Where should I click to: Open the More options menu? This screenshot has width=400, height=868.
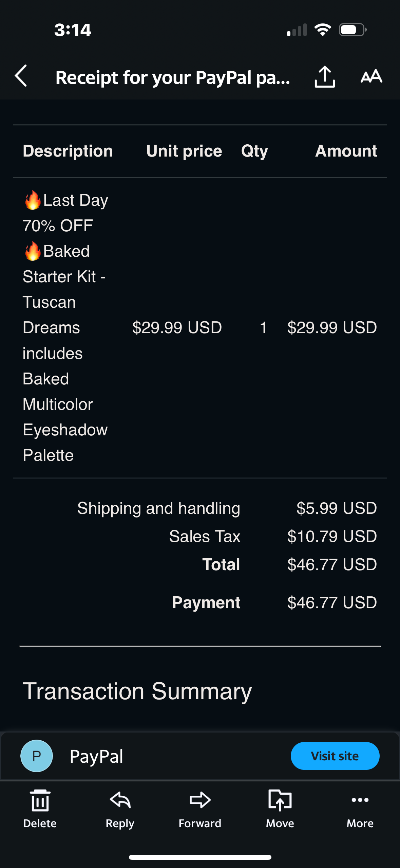[360, 809]
